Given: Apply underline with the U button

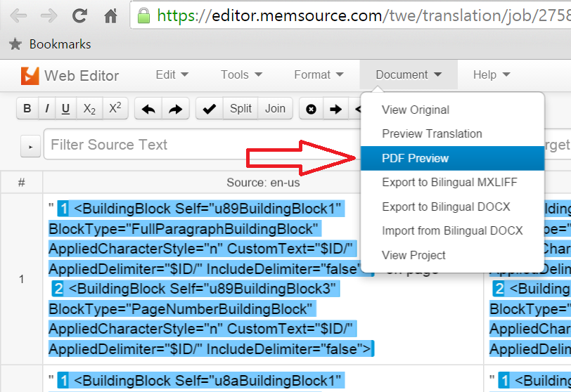Looking at the screenshot, I should click(65, 108).
